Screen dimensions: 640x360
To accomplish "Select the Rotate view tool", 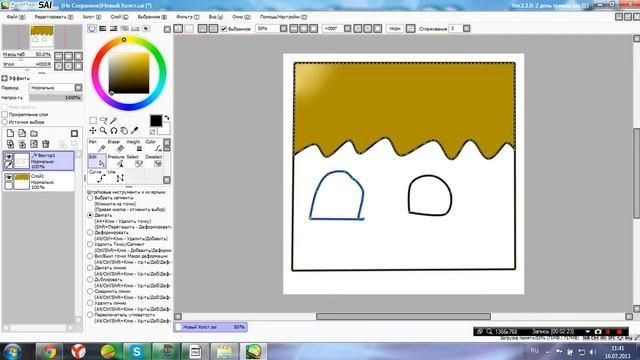I will coord(113,131).
